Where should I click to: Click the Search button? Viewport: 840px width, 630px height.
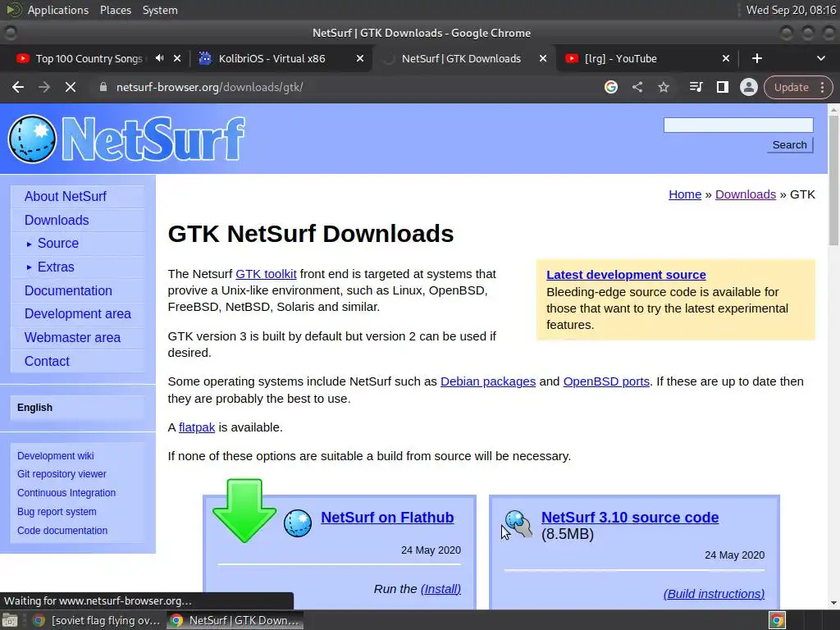coord(790,145)
